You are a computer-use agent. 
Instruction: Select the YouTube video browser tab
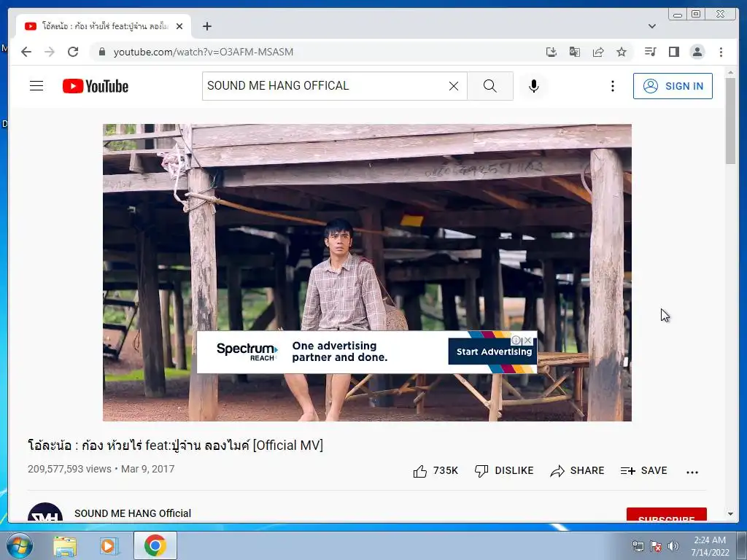104,26
